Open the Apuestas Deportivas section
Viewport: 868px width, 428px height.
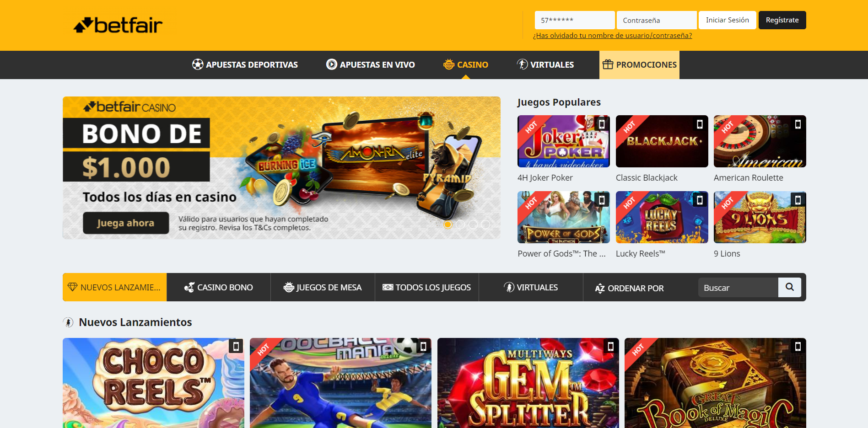click(x=245, y=64)
